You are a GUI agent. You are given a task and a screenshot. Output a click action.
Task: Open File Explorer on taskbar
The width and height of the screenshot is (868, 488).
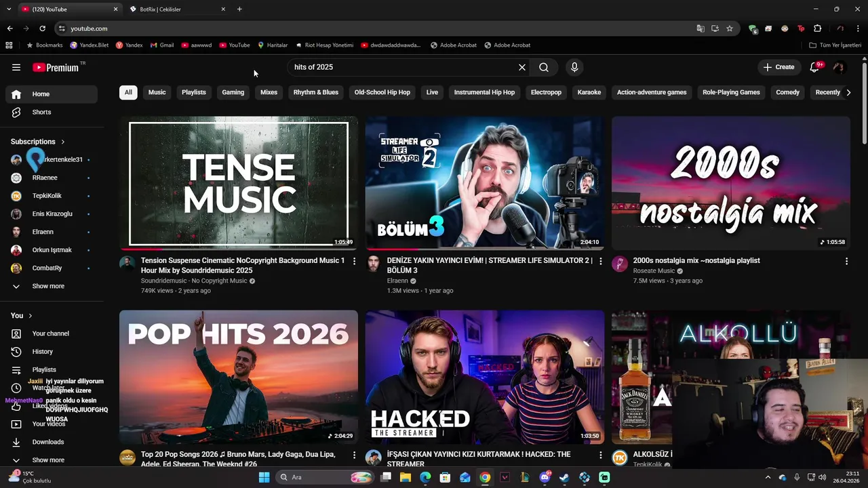click(406, 477)
